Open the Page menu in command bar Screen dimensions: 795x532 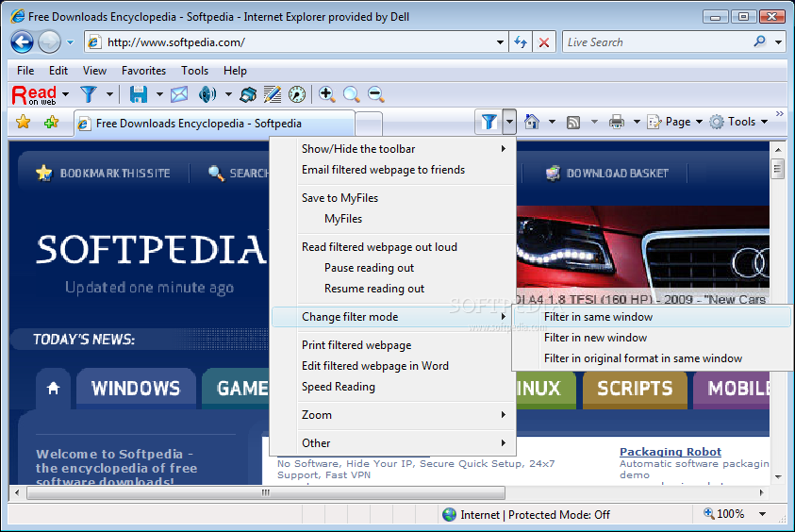(675, 122)
